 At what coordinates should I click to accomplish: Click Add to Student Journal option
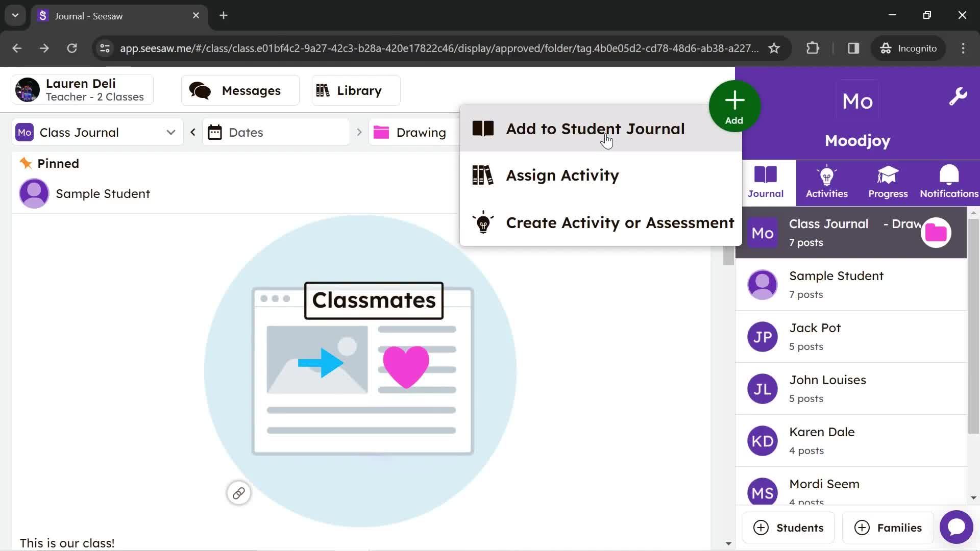[596, 129]
